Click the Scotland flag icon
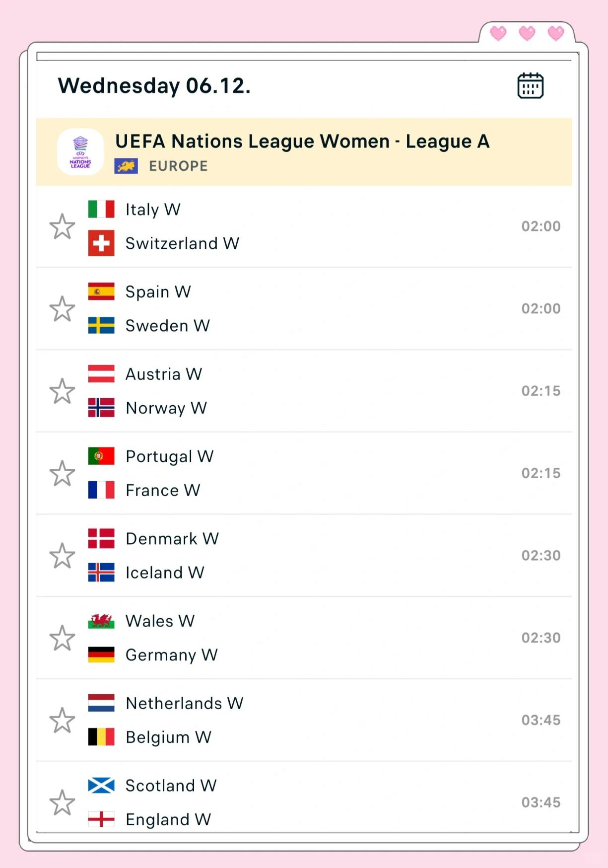Image resolution: width=608 pixels, height=868 pixels. click(101, 786)
